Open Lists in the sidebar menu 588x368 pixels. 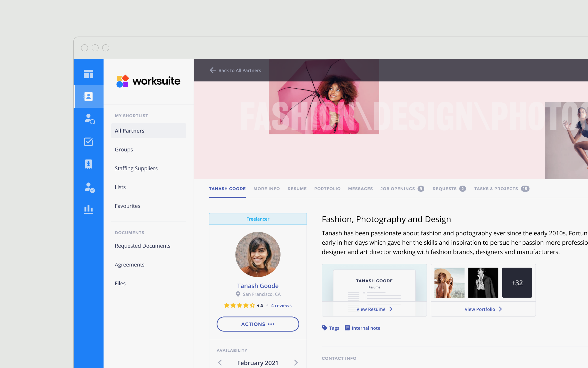[x=120, y=187]
